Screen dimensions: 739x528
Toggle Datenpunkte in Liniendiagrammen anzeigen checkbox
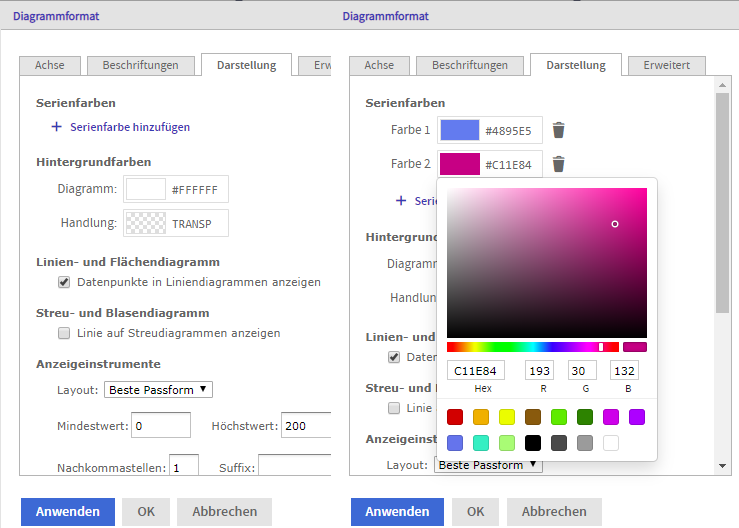pyautogui.click(x=65, y=282)
